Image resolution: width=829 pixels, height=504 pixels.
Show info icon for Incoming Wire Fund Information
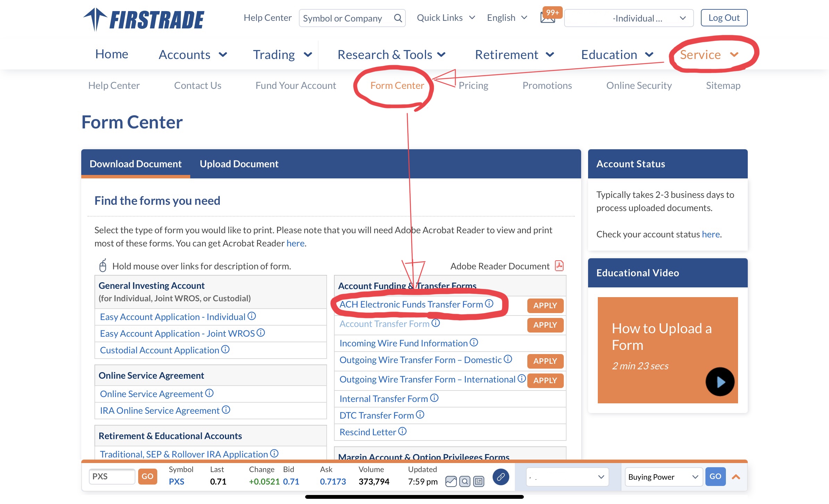[474, 343]
